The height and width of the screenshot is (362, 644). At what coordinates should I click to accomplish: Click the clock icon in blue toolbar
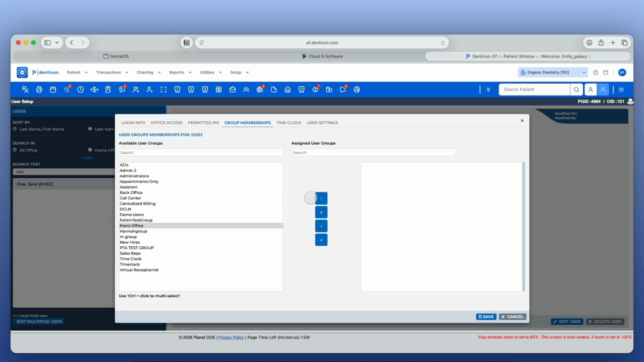pyautogui.click(x=80, y=90)
